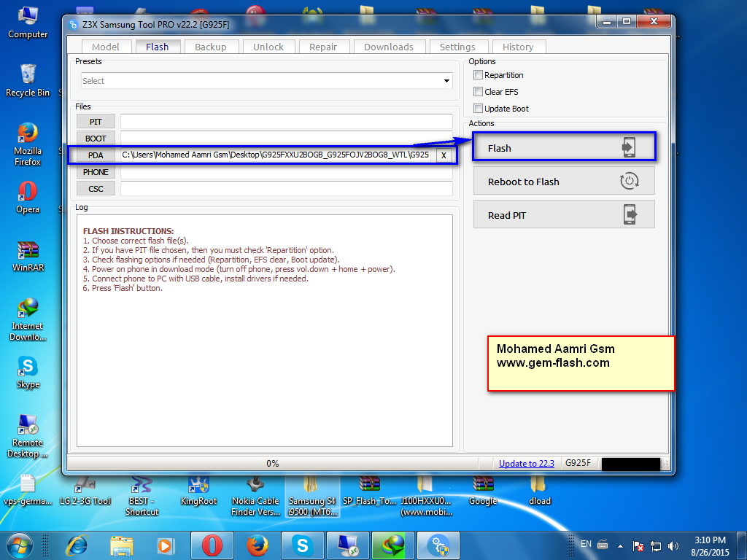Open WinRAR desktop icon
747x560 pixels.
28,256
